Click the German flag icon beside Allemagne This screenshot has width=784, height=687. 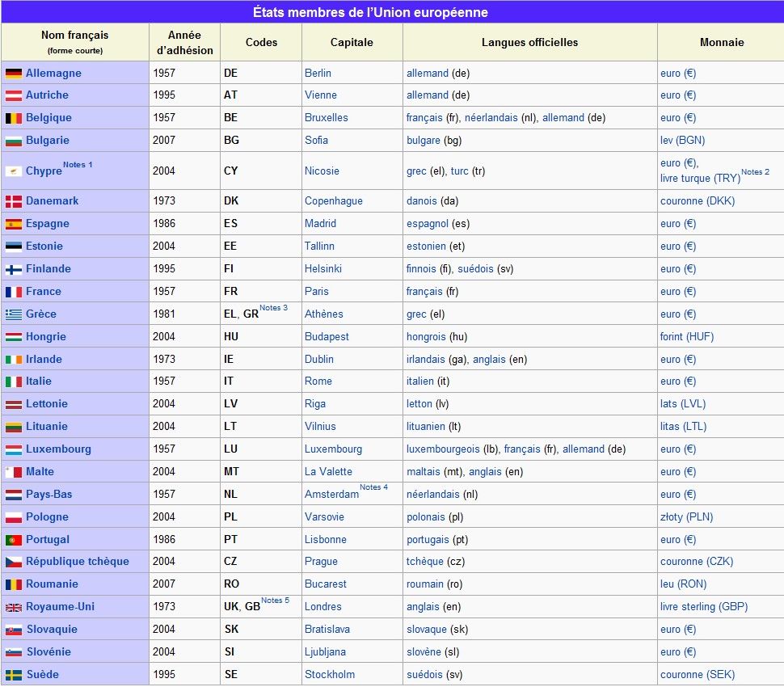[x=14, y=73]
